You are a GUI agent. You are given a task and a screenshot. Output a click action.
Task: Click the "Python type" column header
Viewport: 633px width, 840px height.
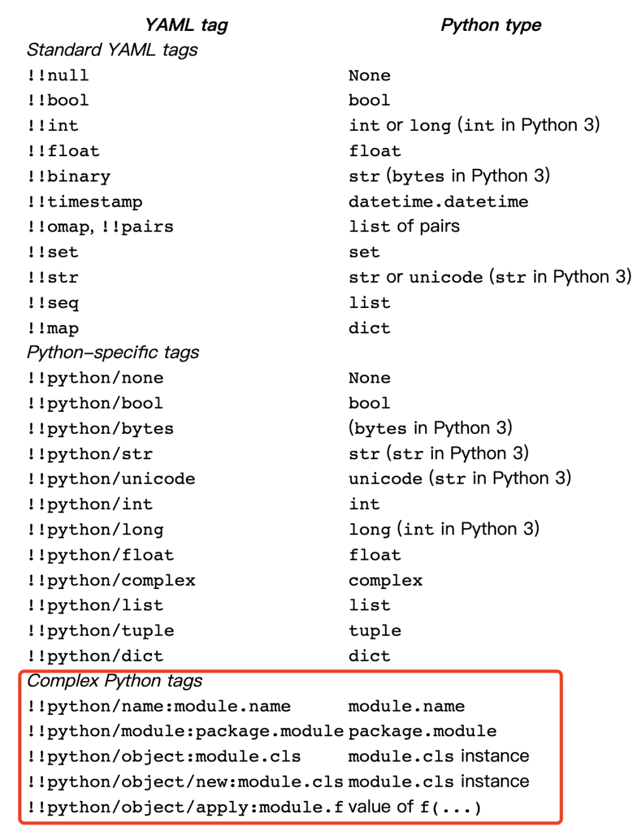(491, 25)
